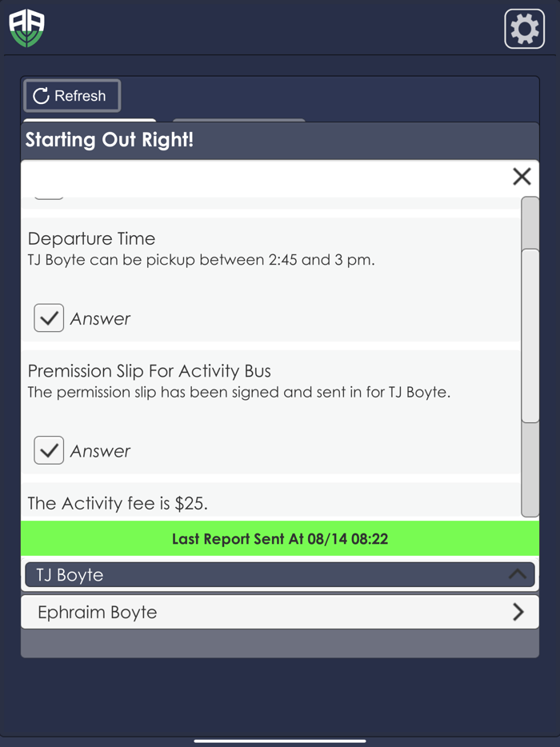The height and width of the screenshot is (747, 560).
Task: Tap the Departure Time question heading
Action: pyautogui.click(x=92, y=238)
